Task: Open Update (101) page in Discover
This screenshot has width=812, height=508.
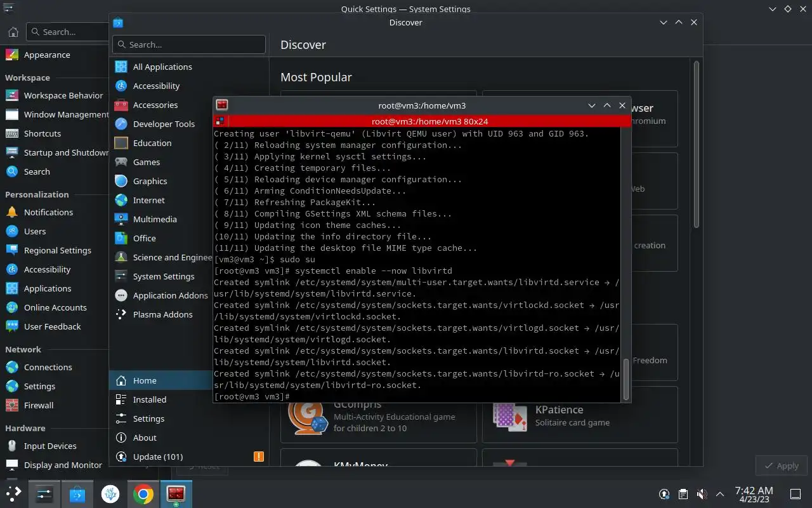Action: (188, 457)
